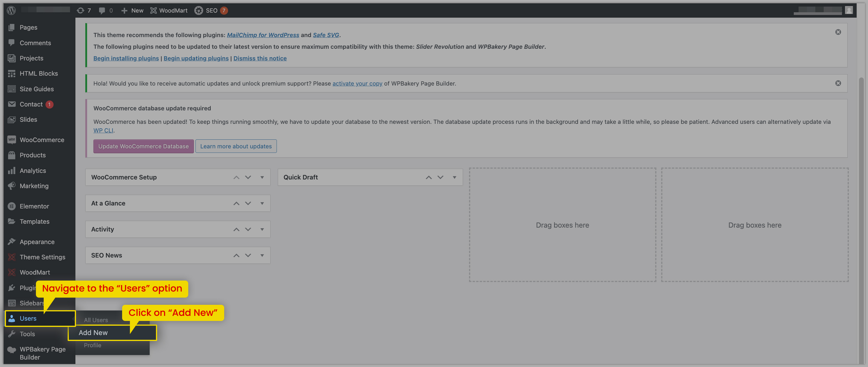This screenshot has height=367, width=868.
Task: Dismiss the WPBakery activation notice
Action: (x=838, y=83)
